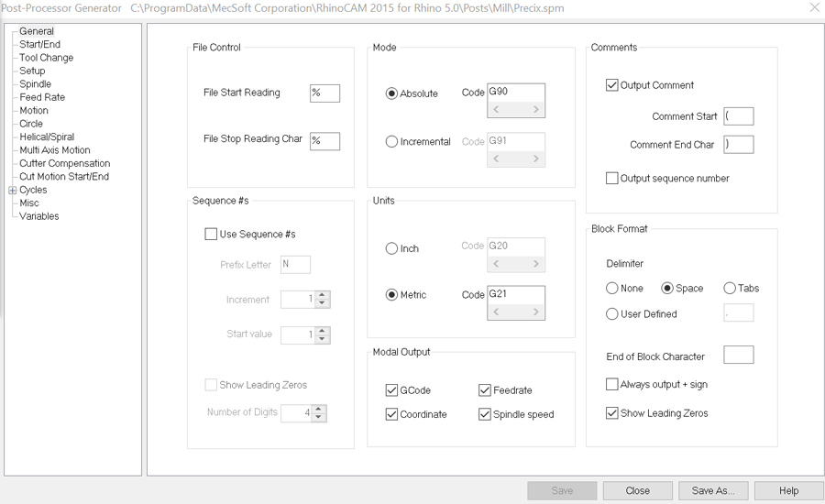
Task: Decrease the Start value spinner
Action: coord(323,339)
